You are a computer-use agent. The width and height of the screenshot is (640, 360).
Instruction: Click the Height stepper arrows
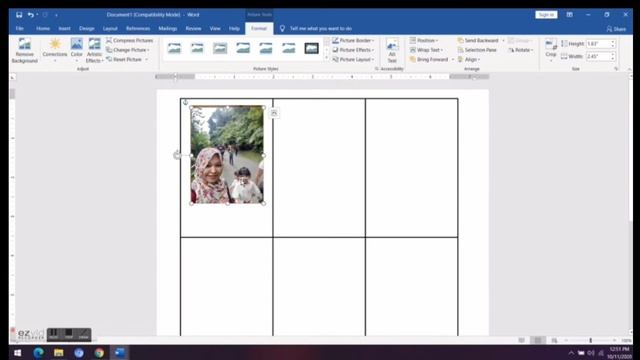coord(613,44)
